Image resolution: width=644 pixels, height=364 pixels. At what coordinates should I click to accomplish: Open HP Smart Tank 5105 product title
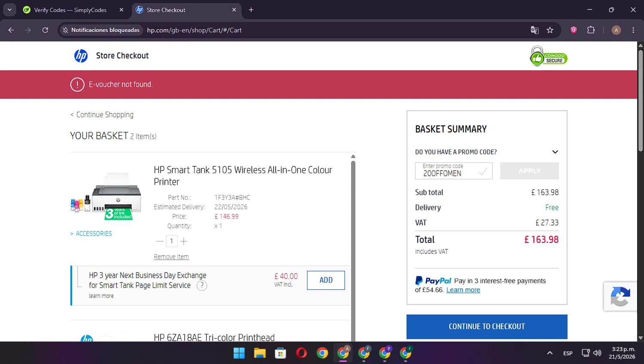click(243, 176)
